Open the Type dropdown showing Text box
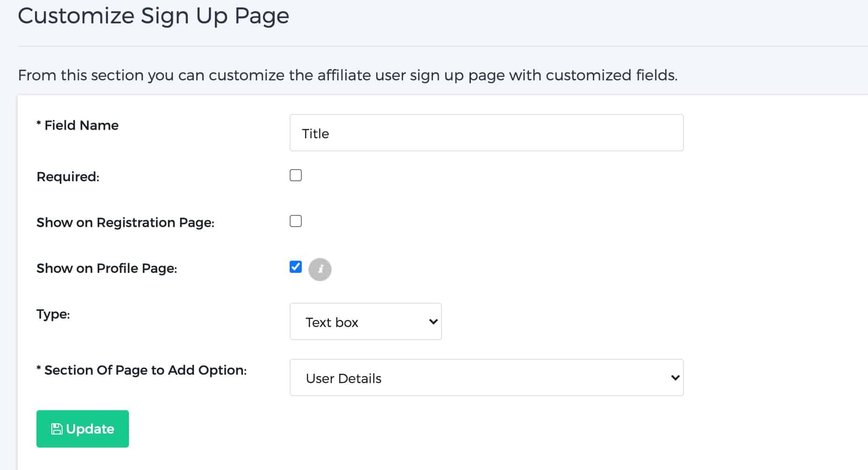This screenshot has height=470, width=868. [365, 321]
